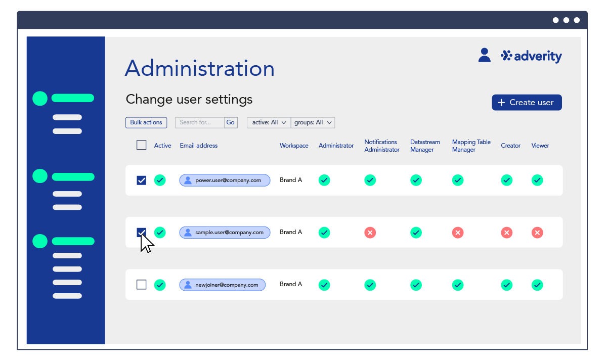Click the Create user button

point(527,102)
